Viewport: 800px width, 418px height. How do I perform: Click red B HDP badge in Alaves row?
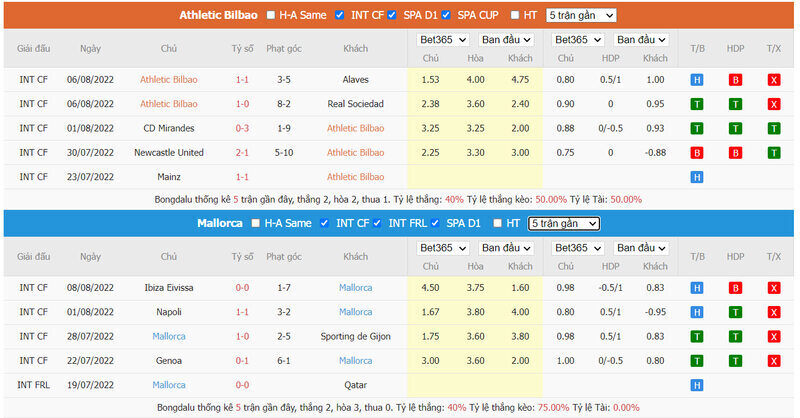click(x=735, y=80)
